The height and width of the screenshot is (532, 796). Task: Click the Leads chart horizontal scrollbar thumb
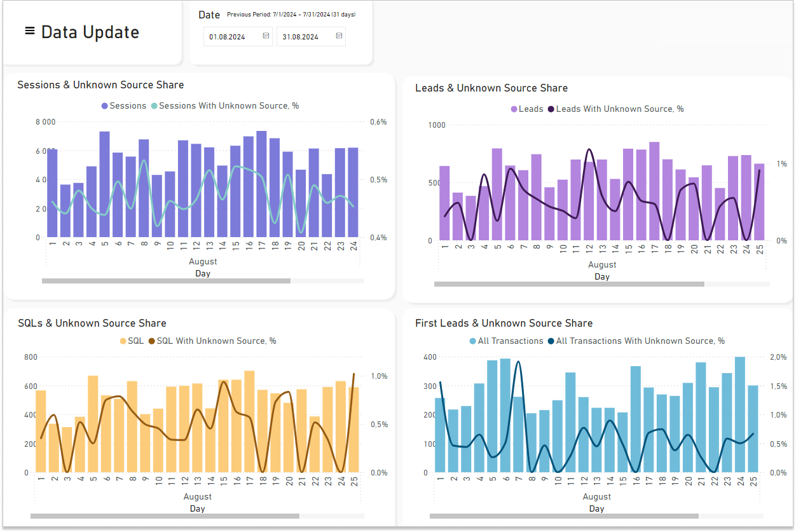coord(569,284)
